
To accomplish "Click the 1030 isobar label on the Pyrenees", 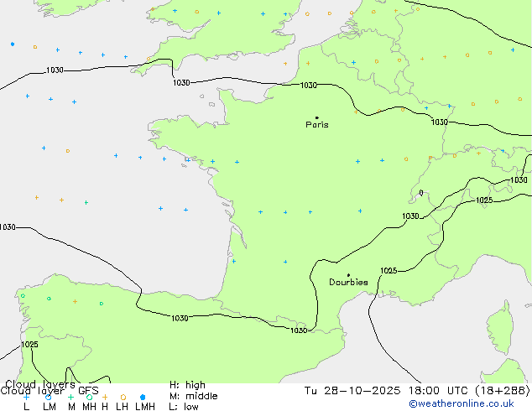I will click(x=299, y=330).
